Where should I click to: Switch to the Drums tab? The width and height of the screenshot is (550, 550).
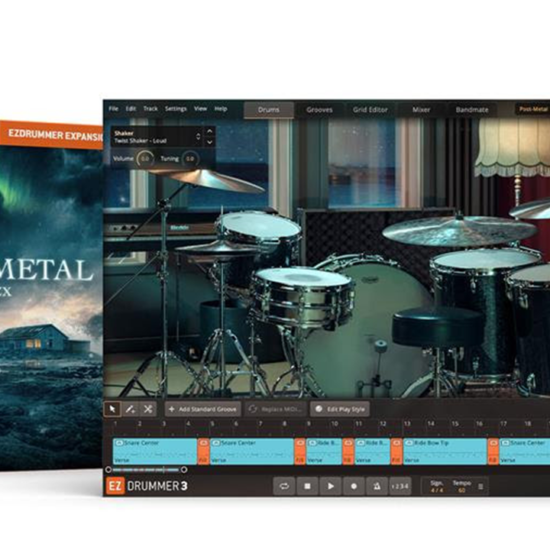point(269,110)
